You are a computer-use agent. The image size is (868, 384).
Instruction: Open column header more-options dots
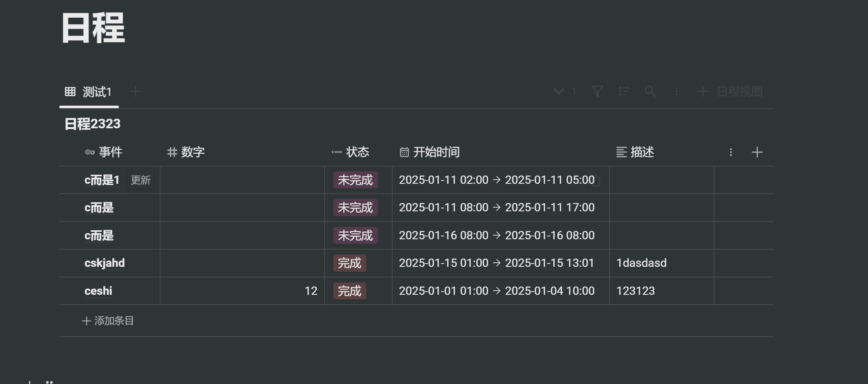[731, 153]
